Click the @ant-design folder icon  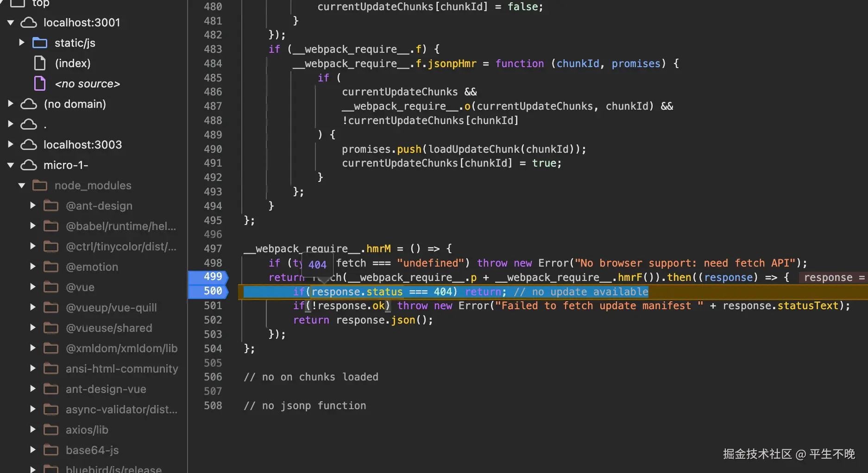(51, 206)
